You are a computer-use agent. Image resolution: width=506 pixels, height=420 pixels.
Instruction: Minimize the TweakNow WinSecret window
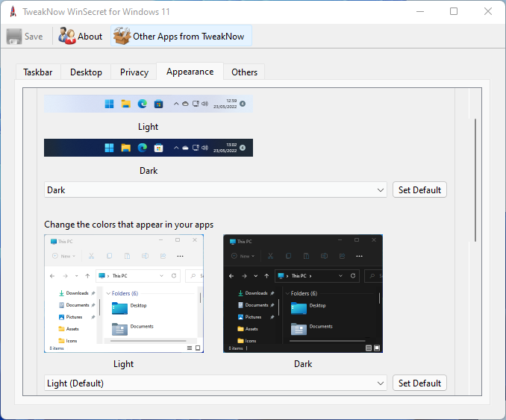(420, 12)
